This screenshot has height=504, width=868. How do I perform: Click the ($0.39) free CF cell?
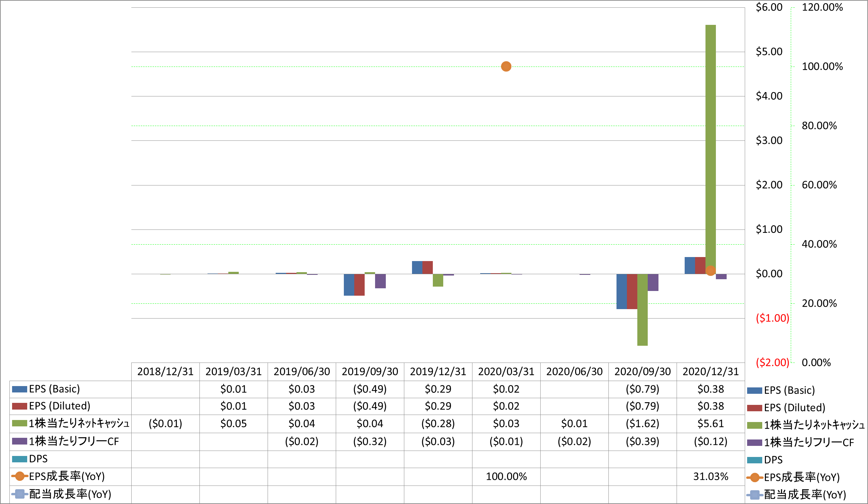point(642,442)
